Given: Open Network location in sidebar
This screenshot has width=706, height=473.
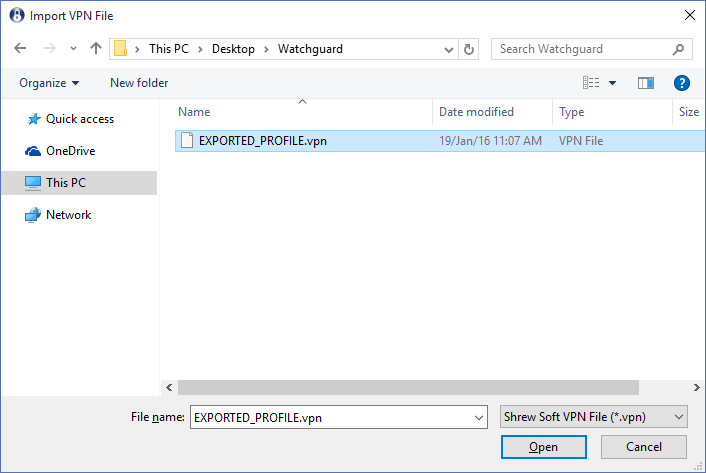Looking at the screenshot, I should tap(58, 215).
